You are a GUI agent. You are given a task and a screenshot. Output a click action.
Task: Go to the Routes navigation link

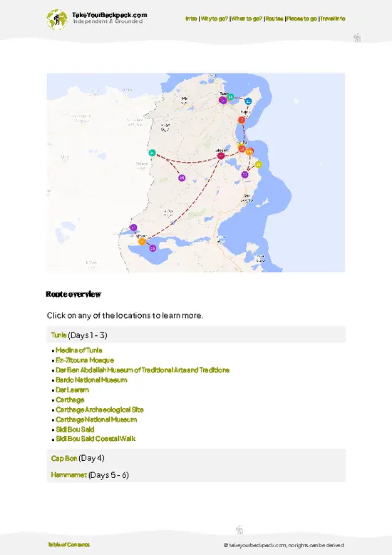[274, 19]
